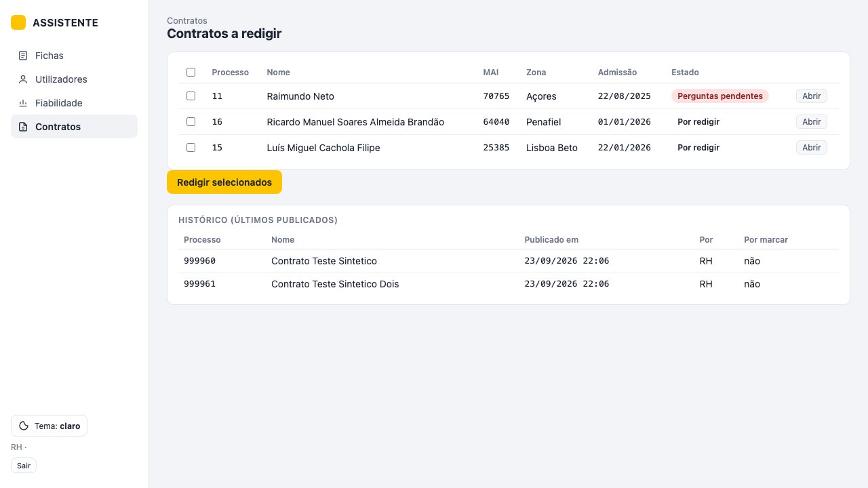Click the Utilizadores person icon

(x=23, y=79)
